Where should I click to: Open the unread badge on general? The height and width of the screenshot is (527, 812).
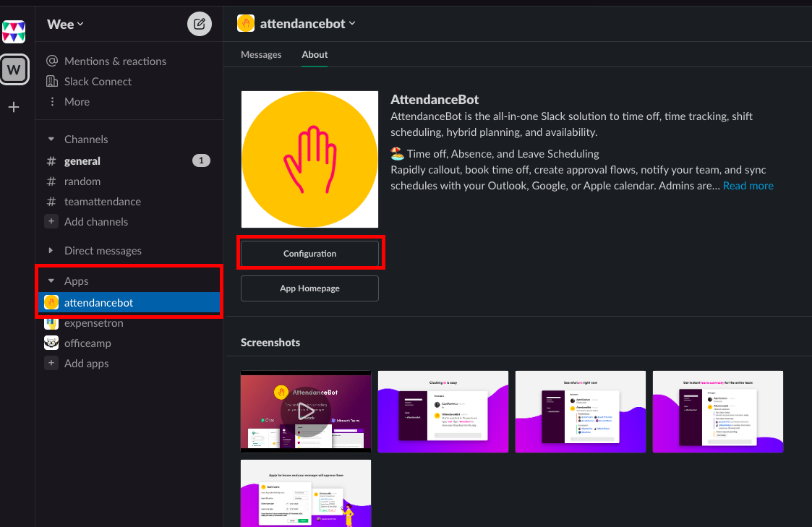click(x=202, y=160)
